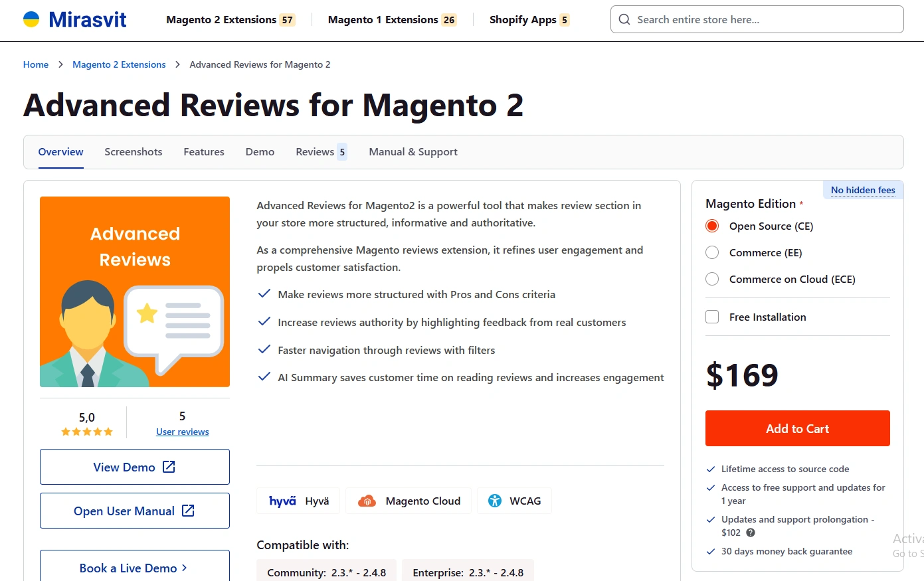Click the Add to Cart button

pyautogui.click(x=797, y=428)
